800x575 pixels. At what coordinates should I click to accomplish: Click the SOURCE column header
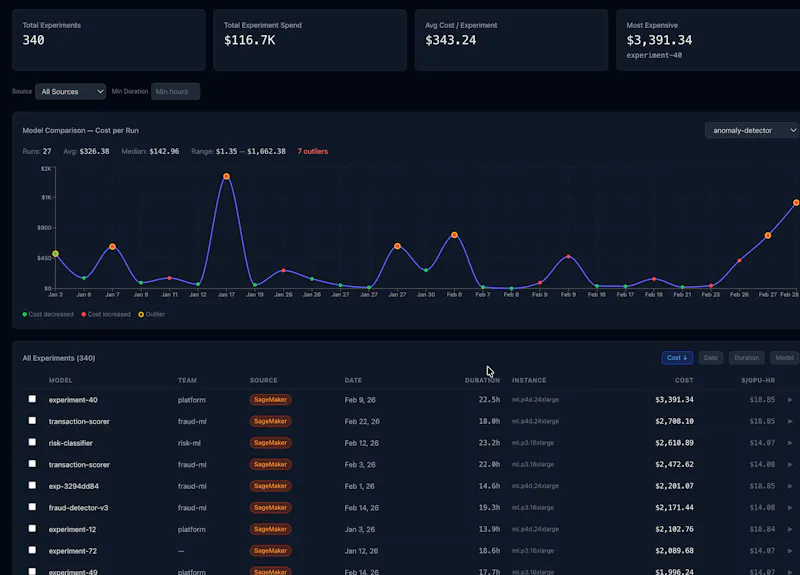tap(263, 380)
